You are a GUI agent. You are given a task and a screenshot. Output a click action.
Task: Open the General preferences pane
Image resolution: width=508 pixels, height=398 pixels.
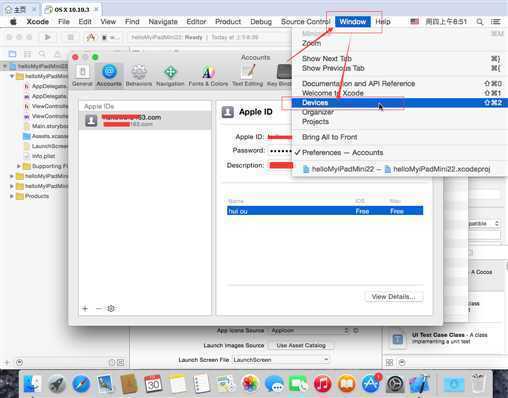tap(82, 75)
